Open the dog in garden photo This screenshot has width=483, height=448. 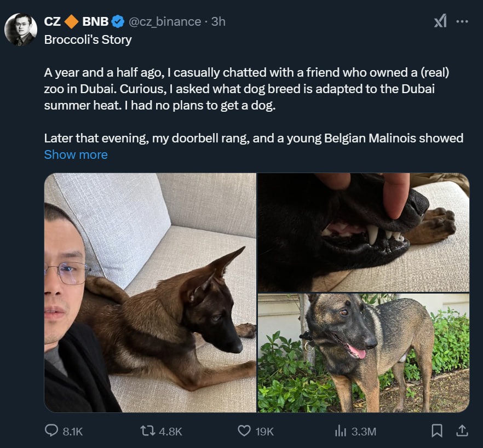click(364, 353)
